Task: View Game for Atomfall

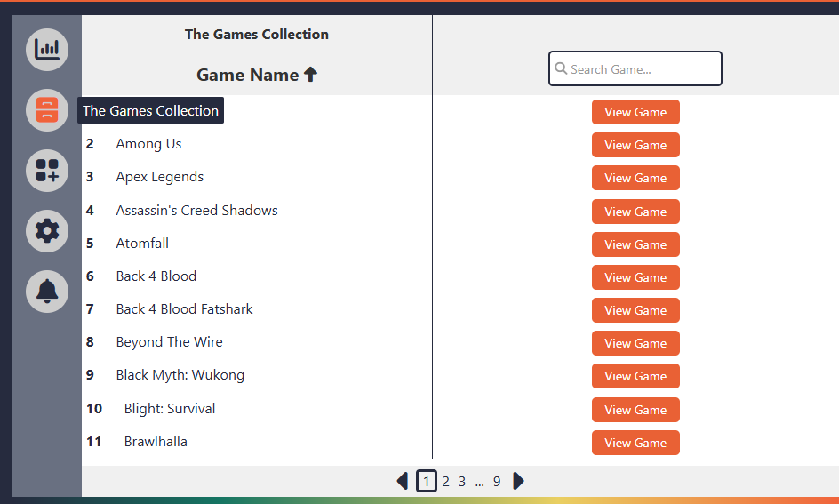Action: tap(635, 244)
